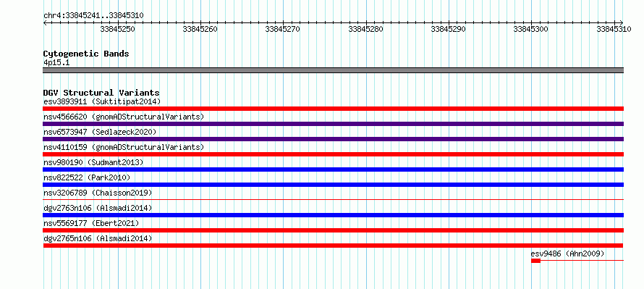Select the blue bar under nsv822522
644x289 pixels.
(x=333, y=185)
